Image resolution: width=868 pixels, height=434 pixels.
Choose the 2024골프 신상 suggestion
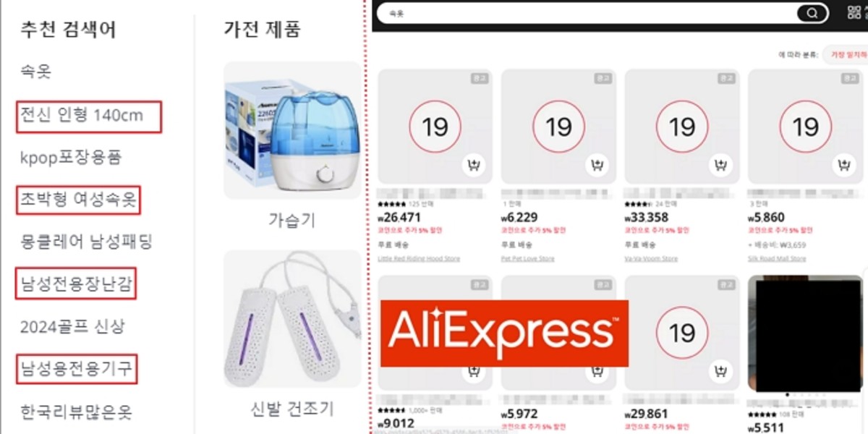73,326
